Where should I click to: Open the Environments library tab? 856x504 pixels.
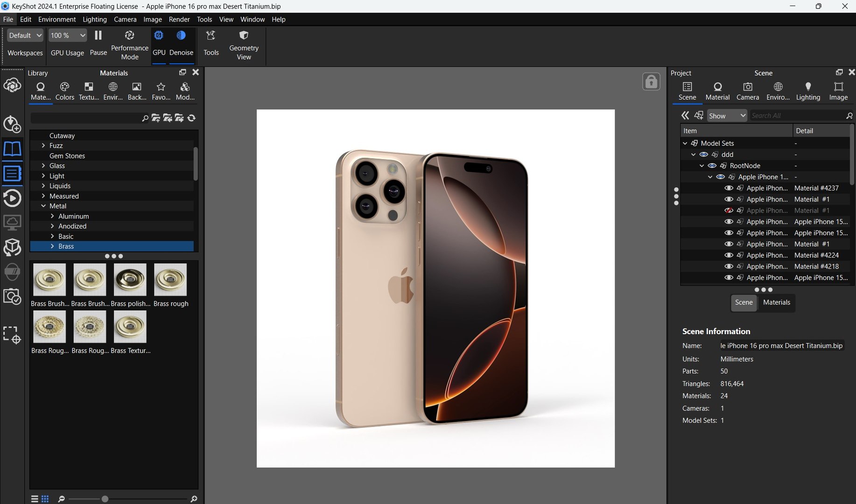113,91
